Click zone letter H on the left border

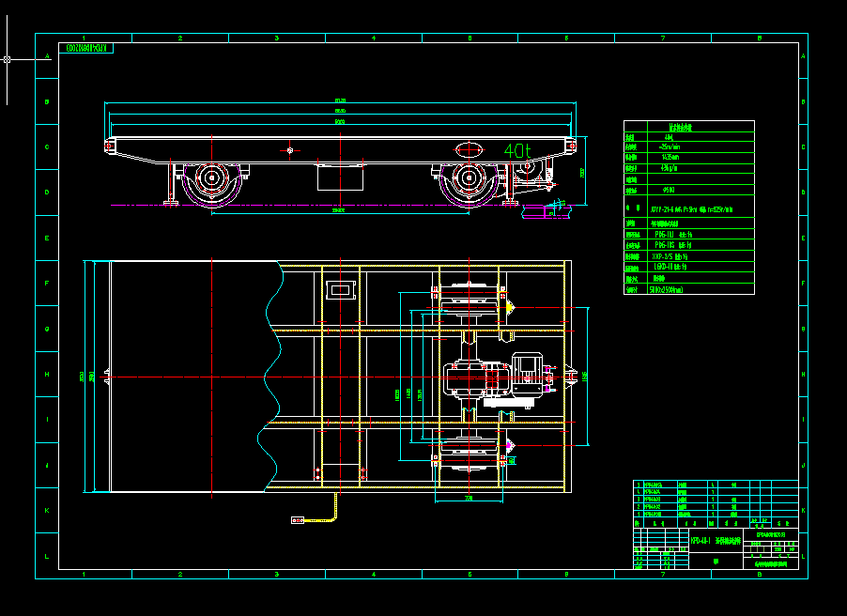tap(47, 374)
